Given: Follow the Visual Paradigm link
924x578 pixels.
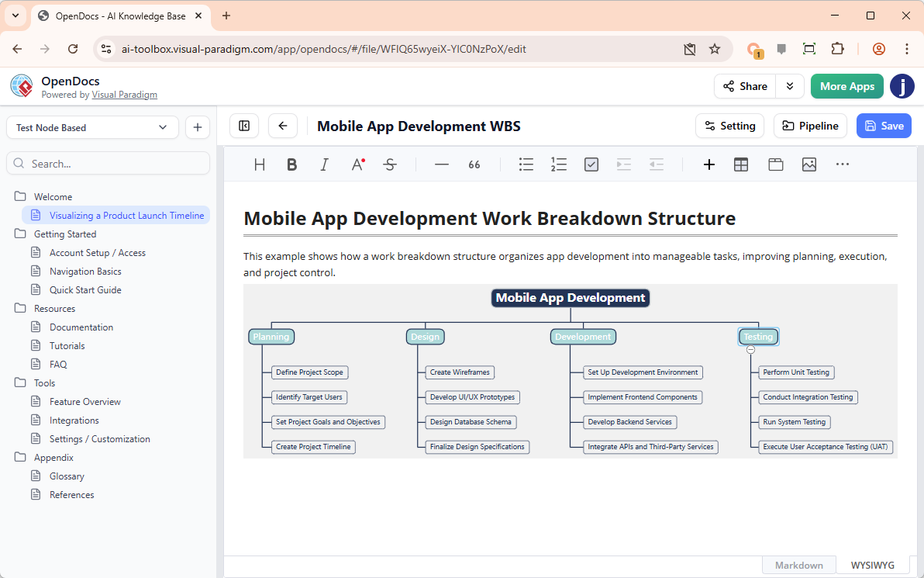Looking at the screenshot, I should [124, 95].
